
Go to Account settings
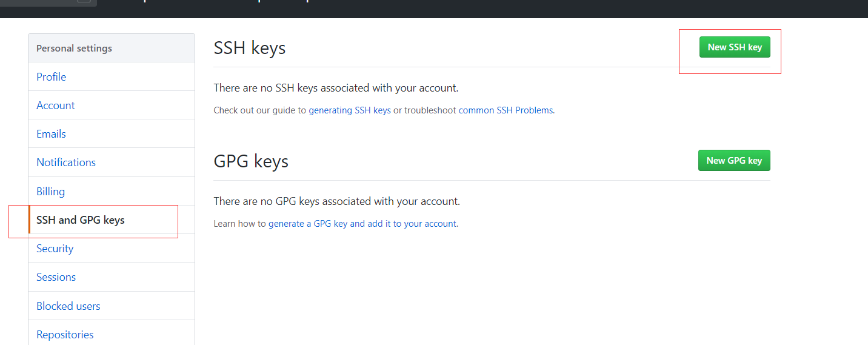click(56, 106)
